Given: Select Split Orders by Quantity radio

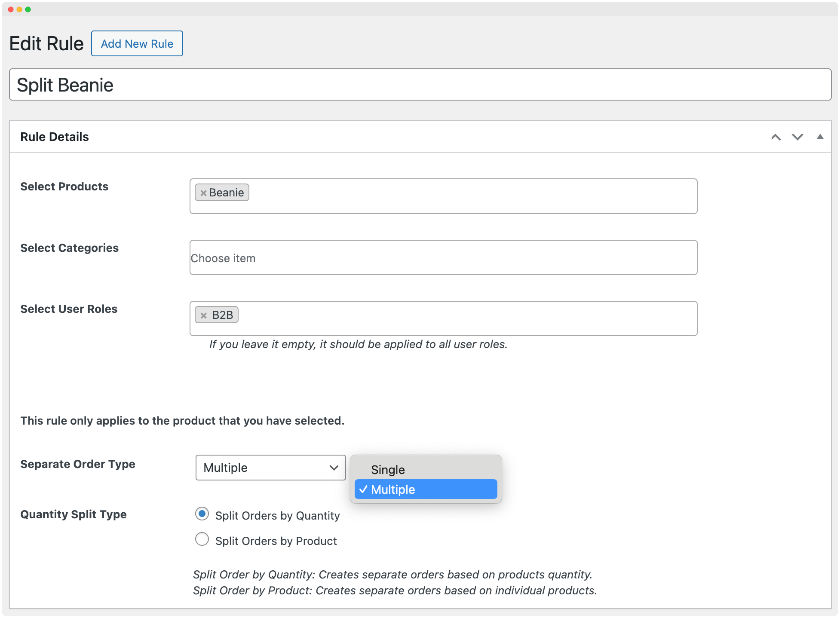Looking at the screenshot, I should coord(202,514).
